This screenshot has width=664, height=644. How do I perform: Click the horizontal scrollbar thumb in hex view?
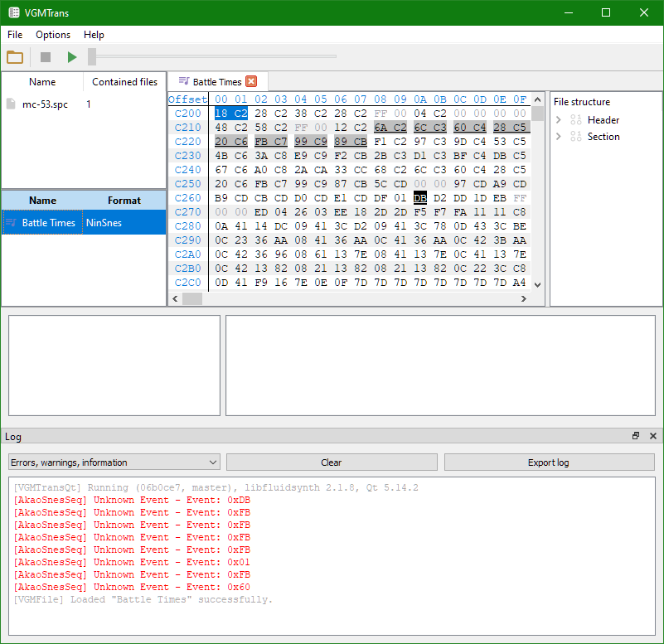(192, 298)
